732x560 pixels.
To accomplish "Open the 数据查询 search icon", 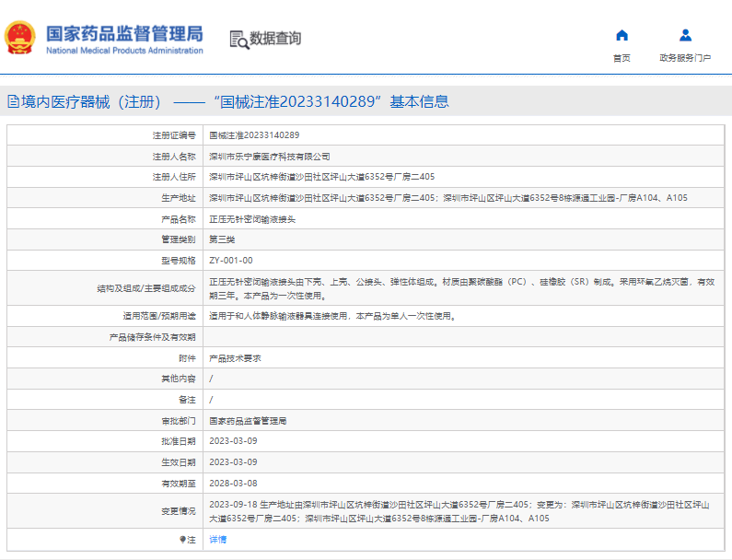I will click(239, 41).
